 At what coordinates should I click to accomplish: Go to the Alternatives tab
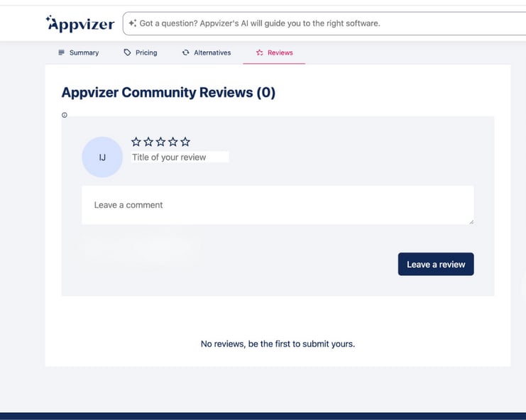click(206, 52)
